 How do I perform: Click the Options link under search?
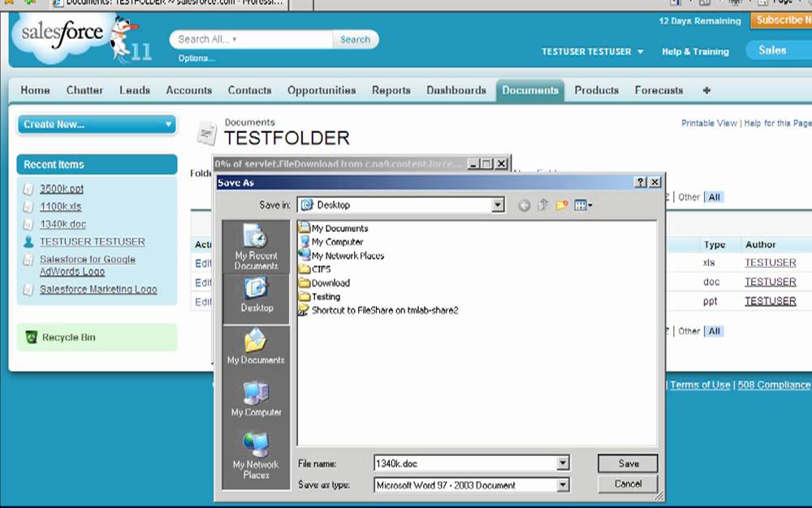[x=197, y=58]
